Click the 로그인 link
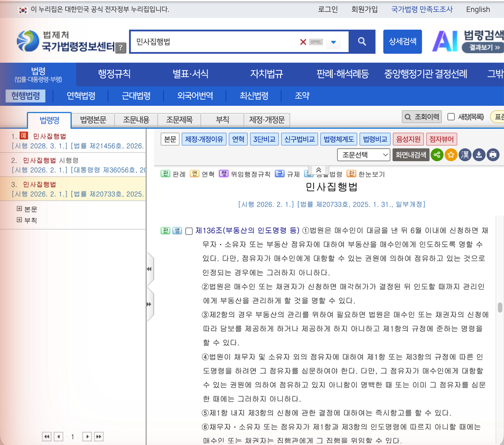The image size is (504, 445). [328, 9]
